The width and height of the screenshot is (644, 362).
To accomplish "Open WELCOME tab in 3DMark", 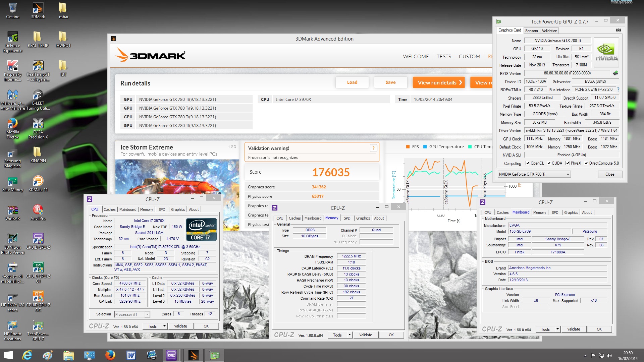I will [x=416, y=57].
